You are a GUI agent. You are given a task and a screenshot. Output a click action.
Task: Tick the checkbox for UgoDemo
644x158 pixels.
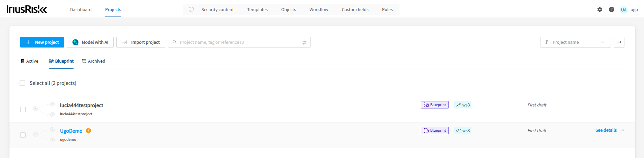coord(23,135)
